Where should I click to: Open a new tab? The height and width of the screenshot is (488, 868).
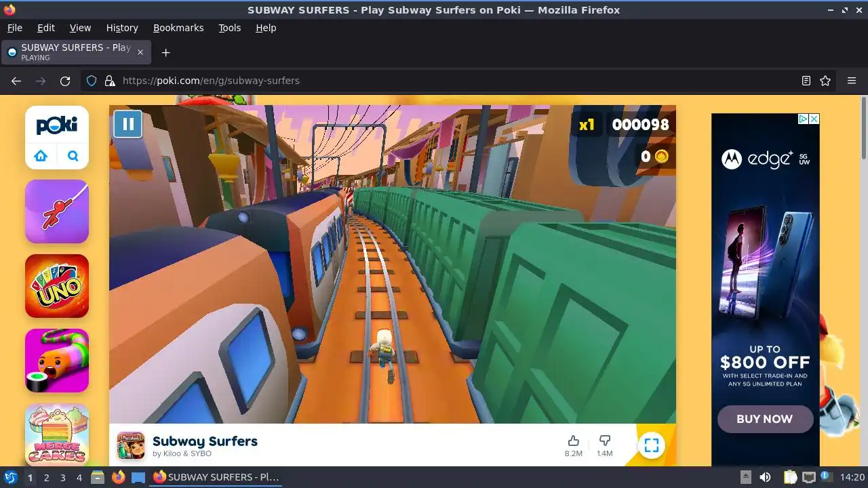(165, 52)
